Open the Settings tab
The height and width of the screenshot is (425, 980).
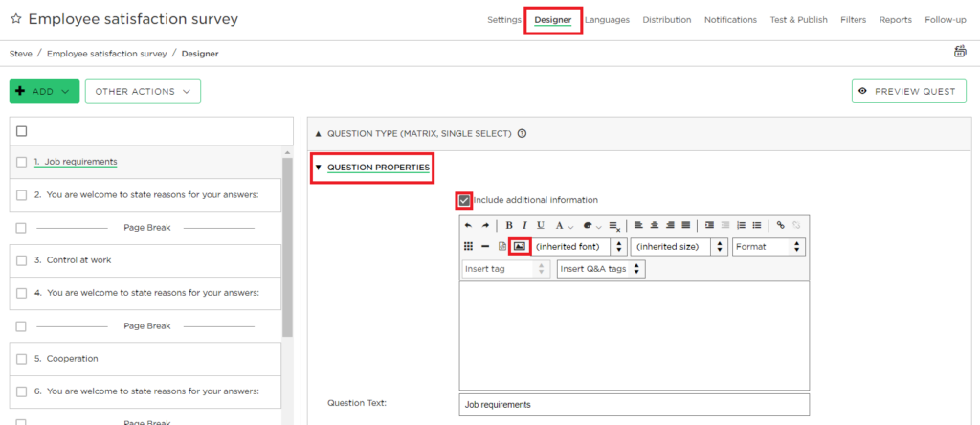click(x=503, y=20)
